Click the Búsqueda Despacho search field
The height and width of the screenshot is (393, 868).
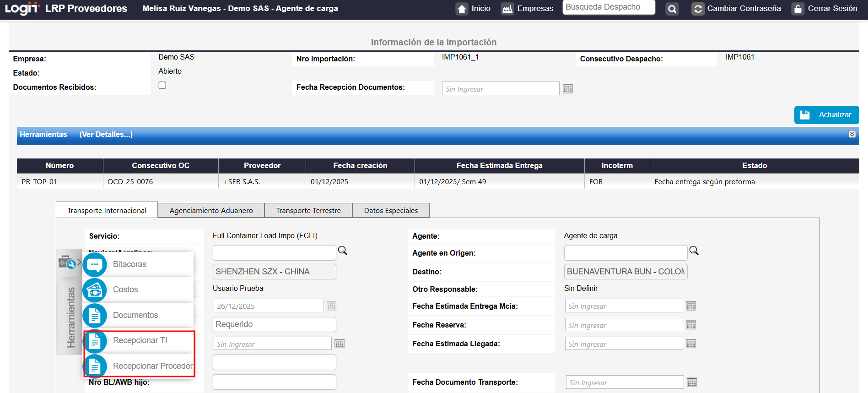click(x=608, y=7)
